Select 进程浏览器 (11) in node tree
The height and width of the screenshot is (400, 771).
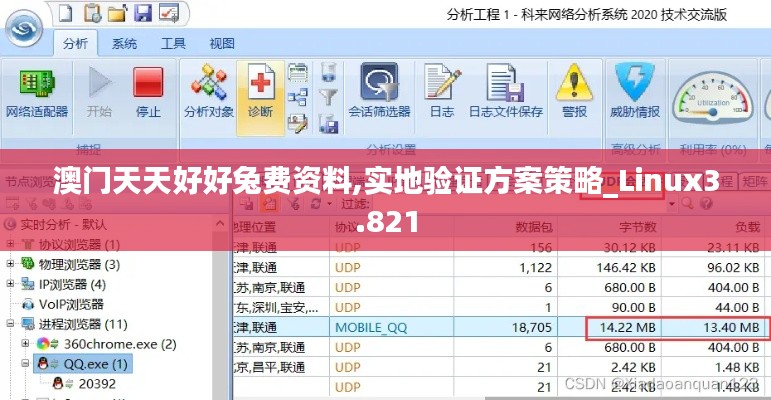tap(83, 324)
